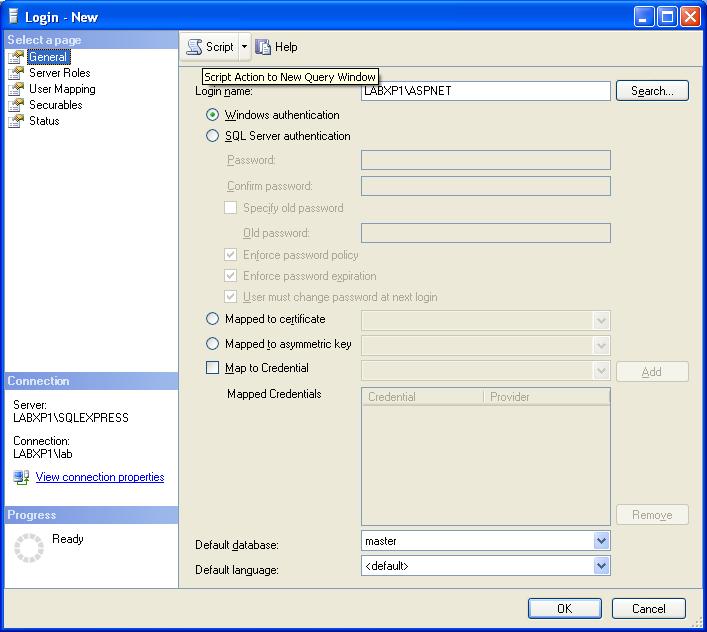Choose Mapped to asymmetric key option

coord(212,344)
